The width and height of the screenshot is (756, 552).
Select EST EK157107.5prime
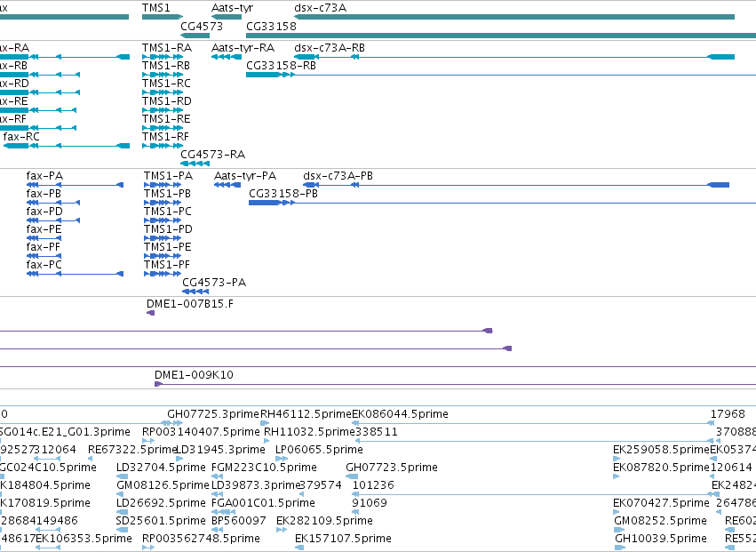343,539
